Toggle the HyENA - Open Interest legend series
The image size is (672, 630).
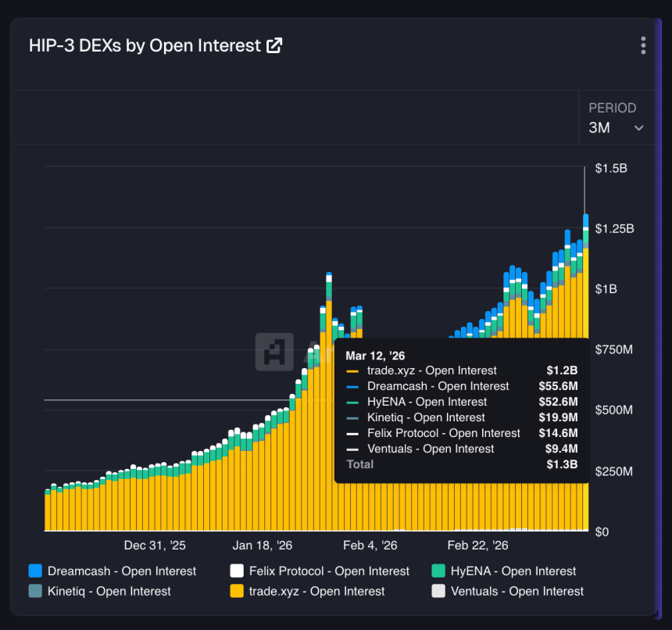504,571
